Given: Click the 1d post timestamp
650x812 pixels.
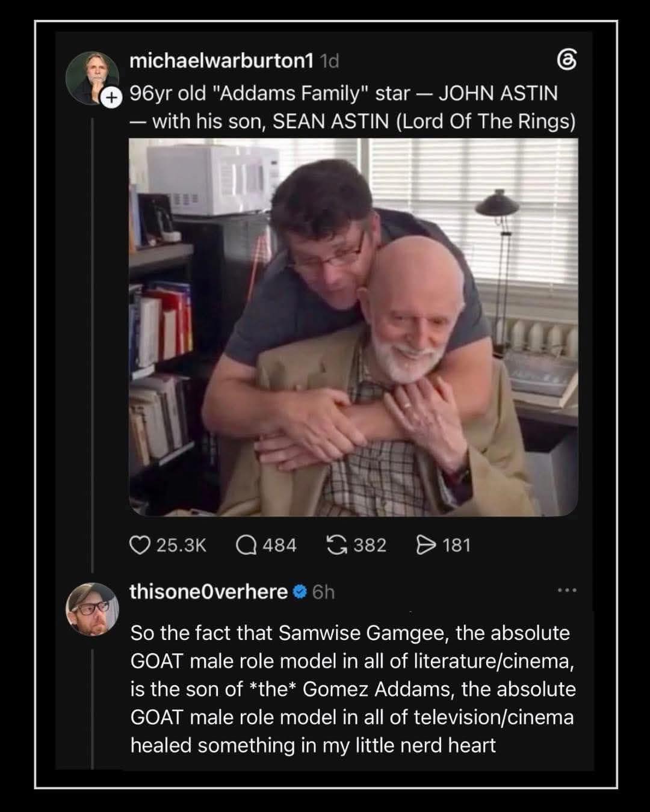Looking at the screenshot, I should tap(329, 61).
